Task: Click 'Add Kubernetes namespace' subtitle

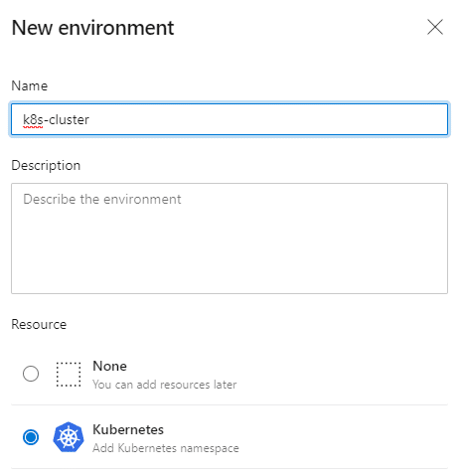Action: click(x=166, y=448)
